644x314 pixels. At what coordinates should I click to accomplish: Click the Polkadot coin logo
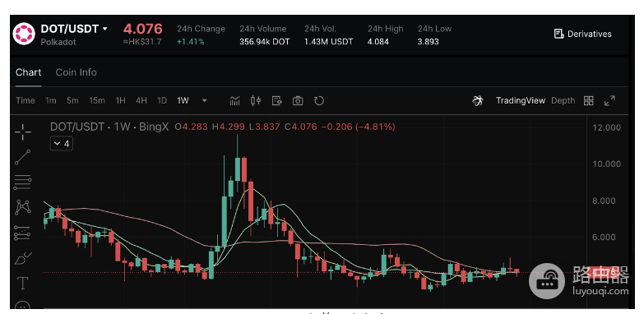pos(24,34)
